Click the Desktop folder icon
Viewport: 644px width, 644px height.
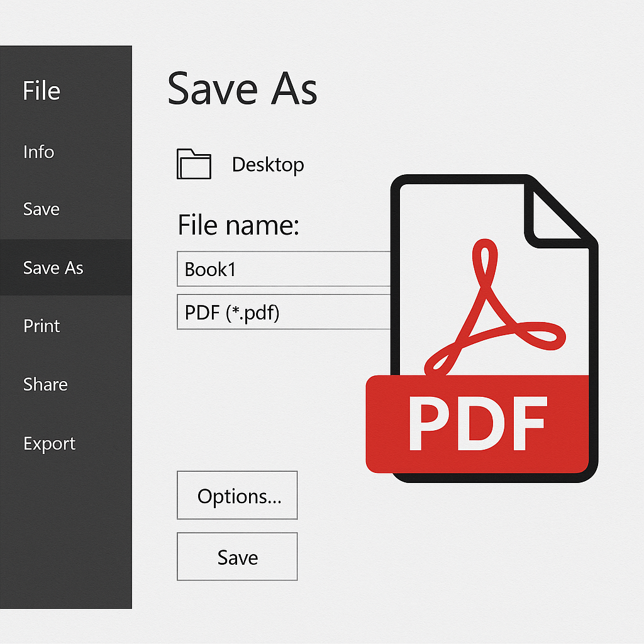pyautogui.click(x=194, y=164)
